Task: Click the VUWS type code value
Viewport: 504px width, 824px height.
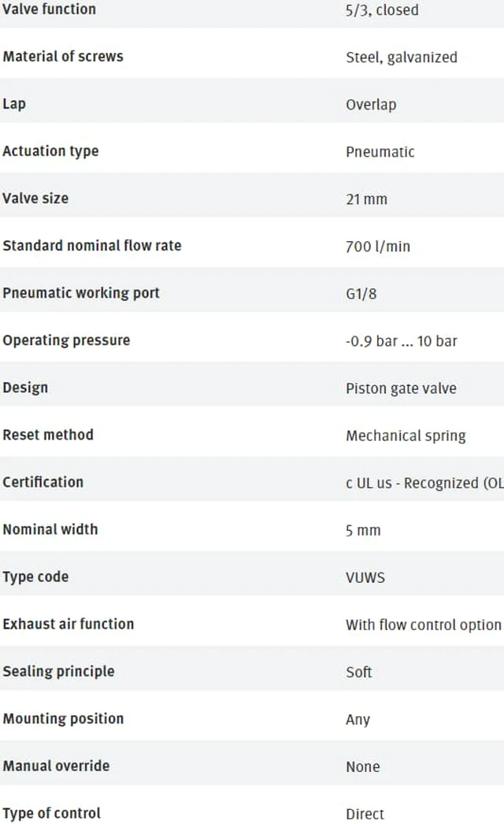Action: [365, 577]
